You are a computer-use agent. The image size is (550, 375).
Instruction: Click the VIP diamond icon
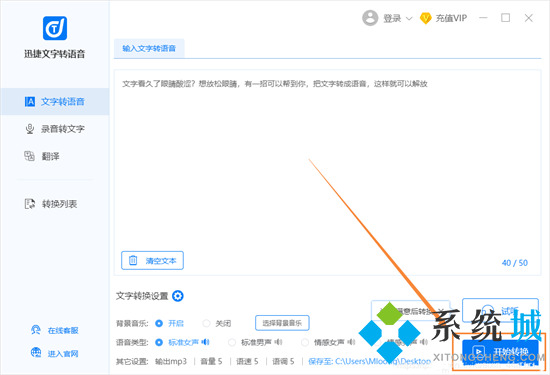[425, 18]
